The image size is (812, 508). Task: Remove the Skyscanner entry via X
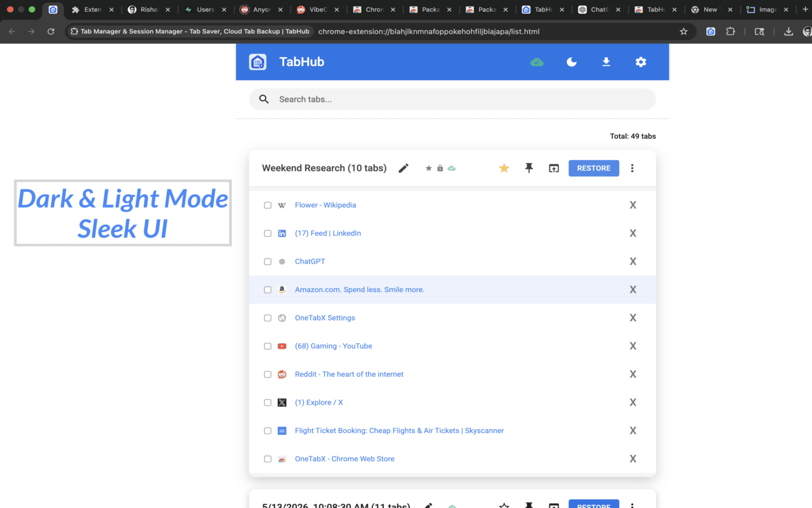point(632,431)
